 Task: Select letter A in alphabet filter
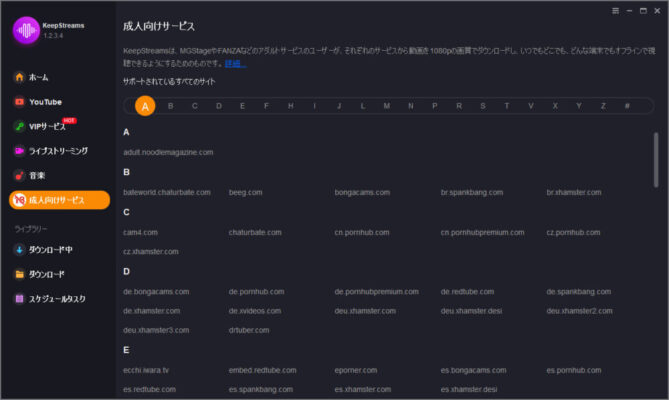pyautogui.click(x=145, y=106)
